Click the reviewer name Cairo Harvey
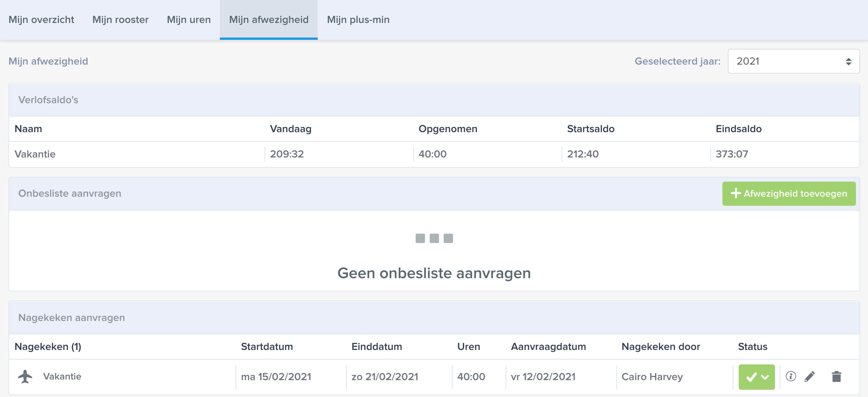868x397 pixels. 652,376
